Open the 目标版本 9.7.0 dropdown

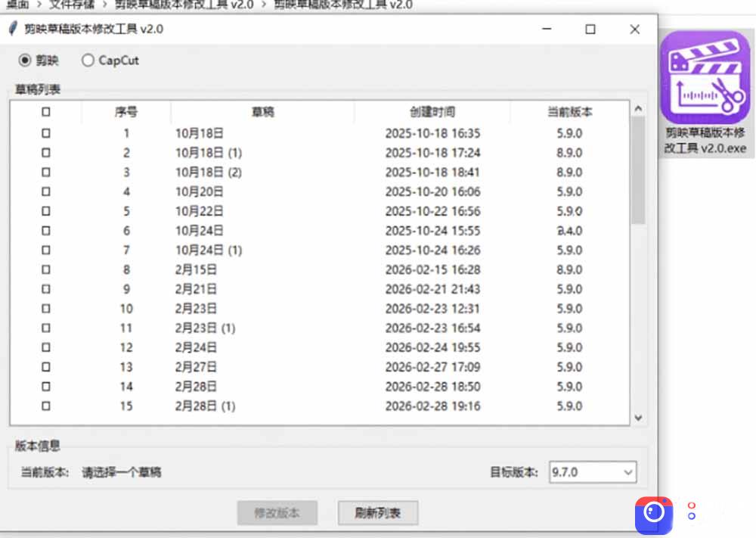[593, 472]
